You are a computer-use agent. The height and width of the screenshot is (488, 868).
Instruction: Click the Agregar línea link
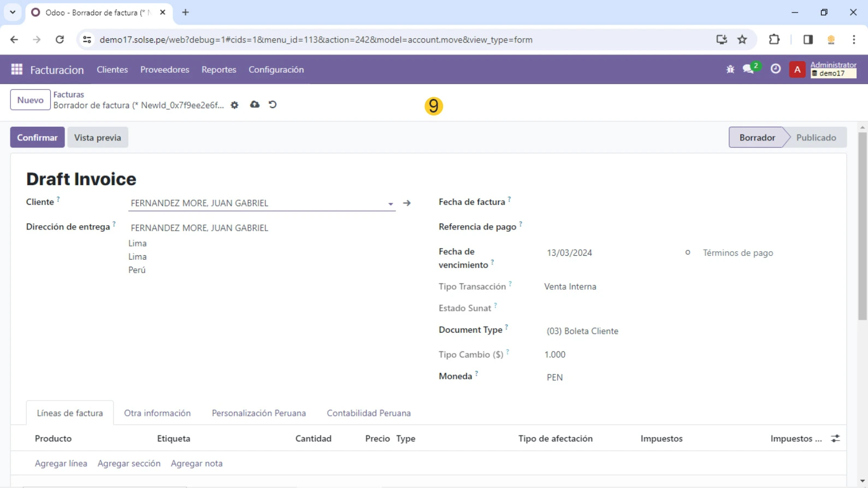(x=61, y=463)
